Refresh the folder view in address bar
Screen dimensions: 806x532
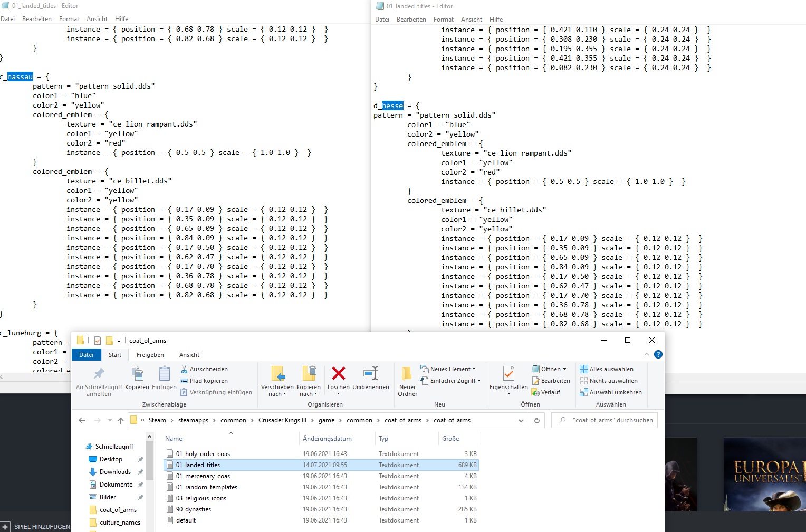pyautogui.click(x=537, y=420)
